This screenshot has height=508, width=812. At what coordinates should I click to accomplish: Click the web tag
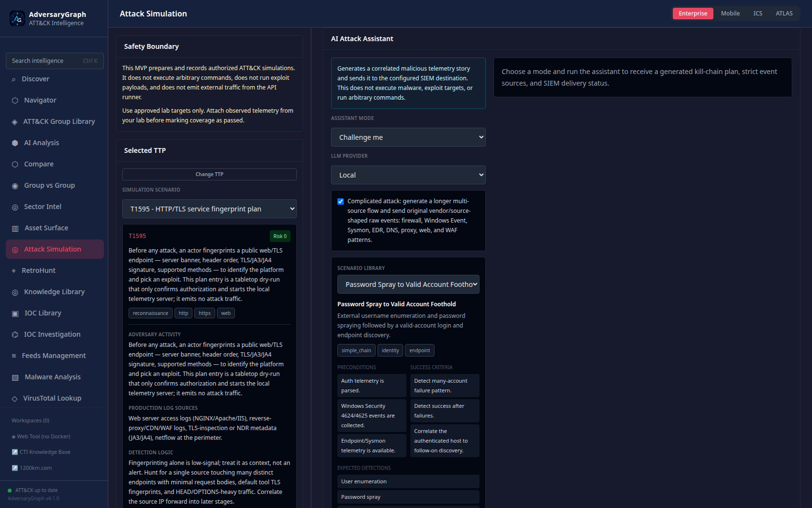[x=226, y=314]
